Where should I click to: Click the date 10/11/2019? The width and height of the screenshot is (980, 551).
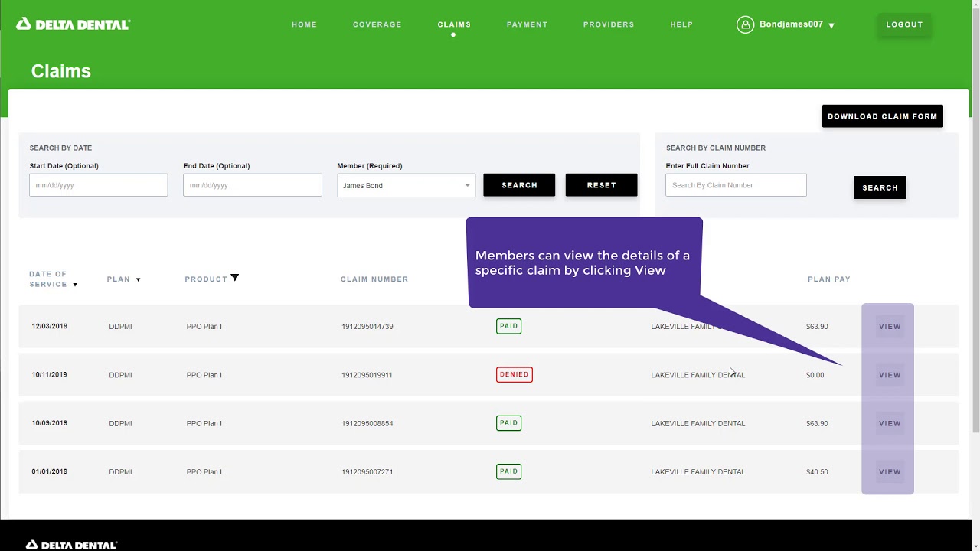[50, 375]
